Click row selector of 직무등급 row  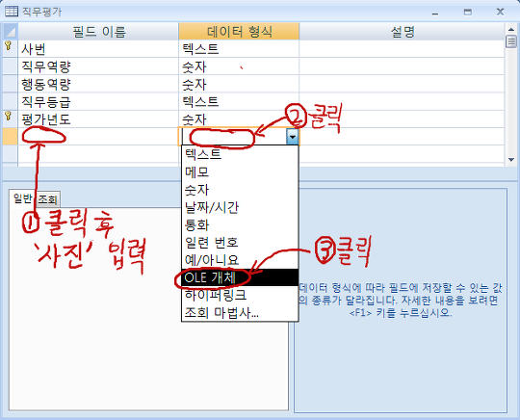11,101
